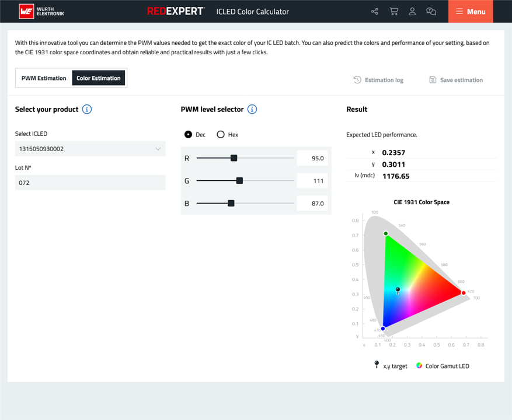Click the Würth Elektronik logo
Viewport: 512px width, 420px height.
[x=41, y=12]
